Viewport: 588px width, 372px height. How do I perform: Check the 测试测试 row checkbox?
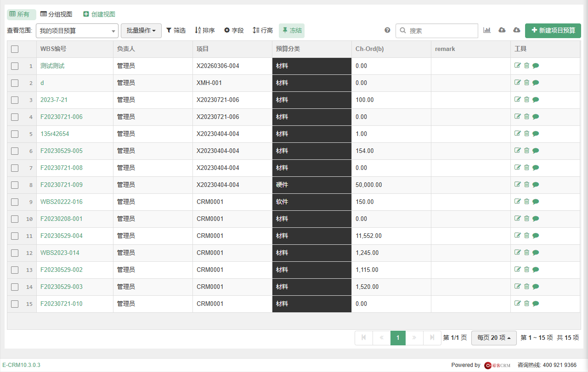point(15,66)
